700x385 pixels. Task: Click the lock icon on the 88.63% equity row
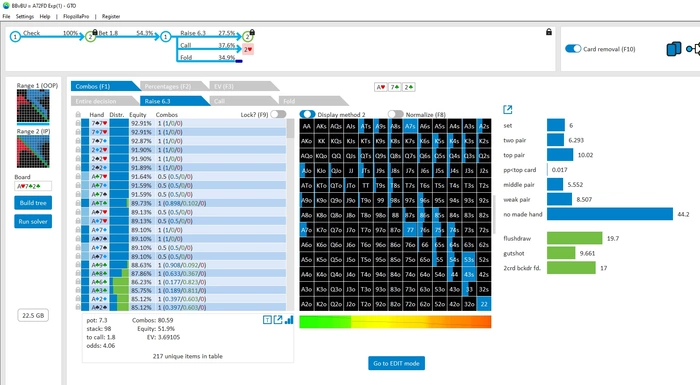pos(78,265)
